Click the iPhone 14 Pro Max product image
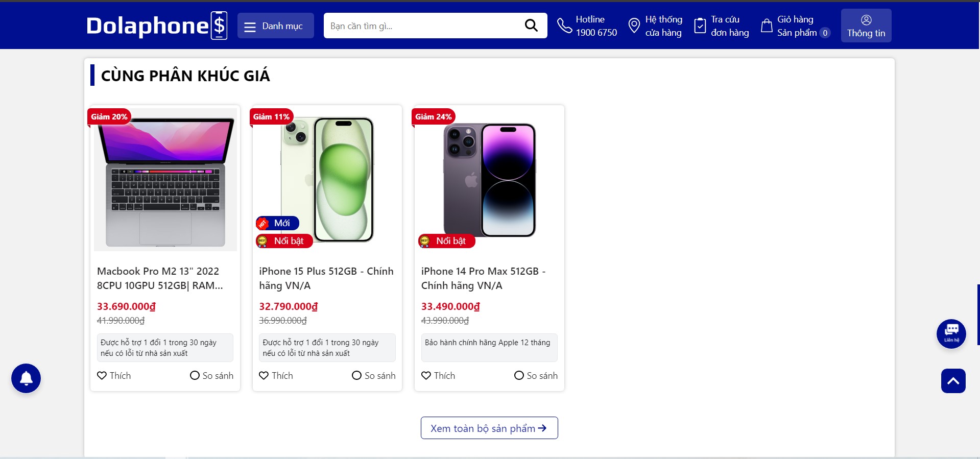This screenshot has width=980, height=459. pos(489,180)
